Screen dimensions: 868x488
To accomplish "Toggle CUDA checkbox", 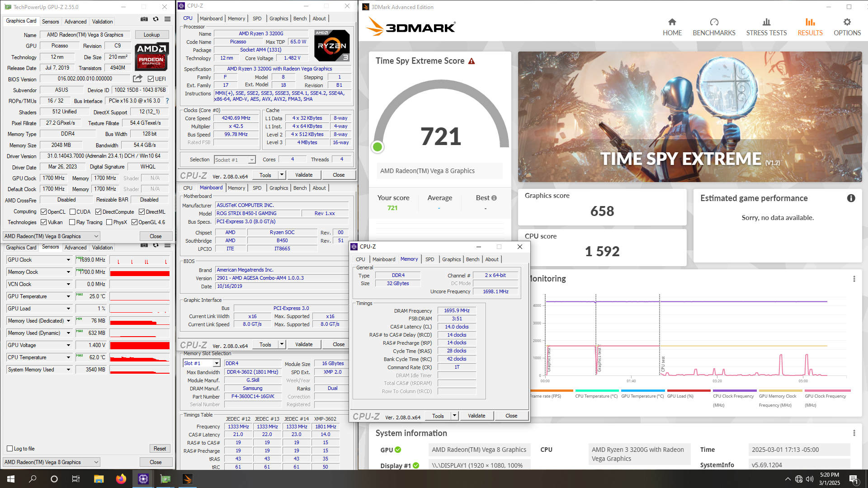I will pyautogui.click(x=72, y=211).
